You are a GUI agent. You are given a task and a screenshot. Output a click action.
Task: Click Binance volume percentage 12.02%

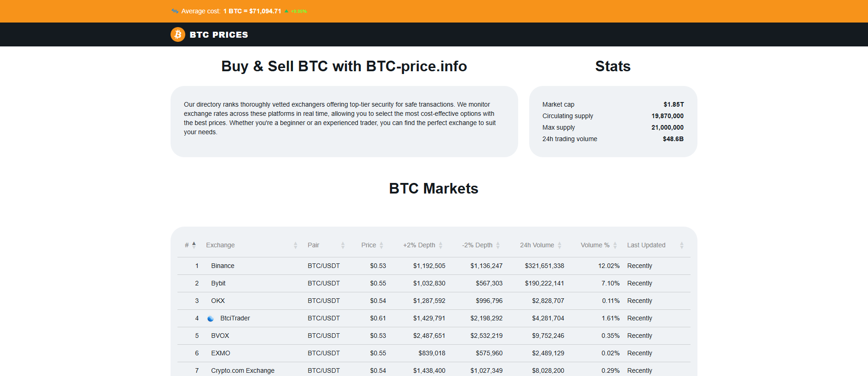pyautogui.click(x=609, y=266)
